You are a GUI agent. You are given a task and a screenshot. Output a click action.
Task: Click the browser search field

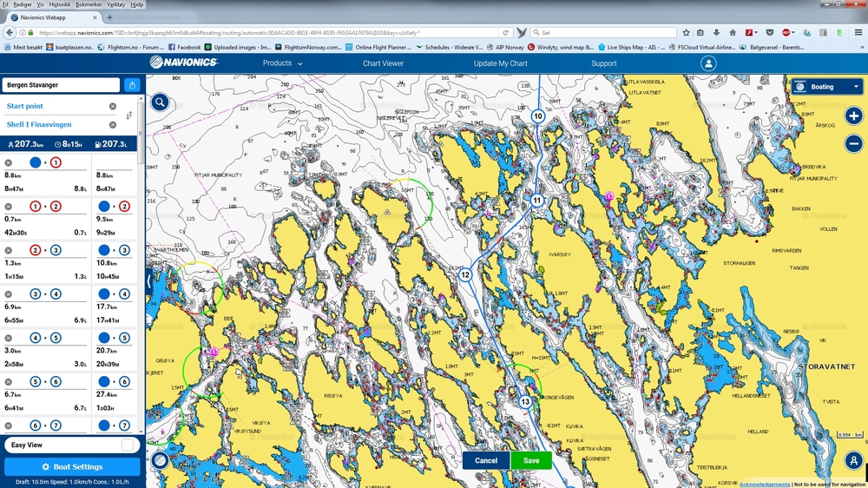603,33
